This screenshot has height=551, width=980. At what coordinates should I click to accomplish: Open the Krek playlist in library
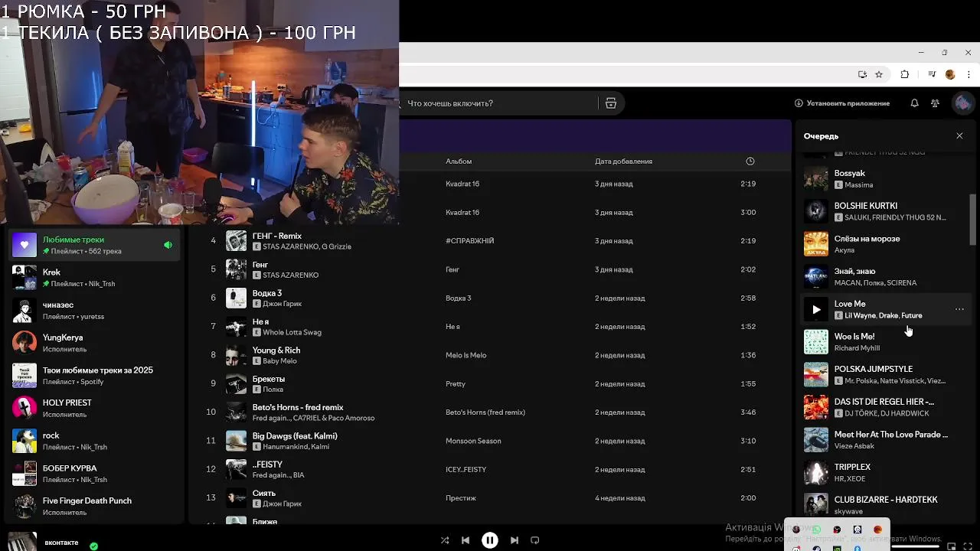96,278
